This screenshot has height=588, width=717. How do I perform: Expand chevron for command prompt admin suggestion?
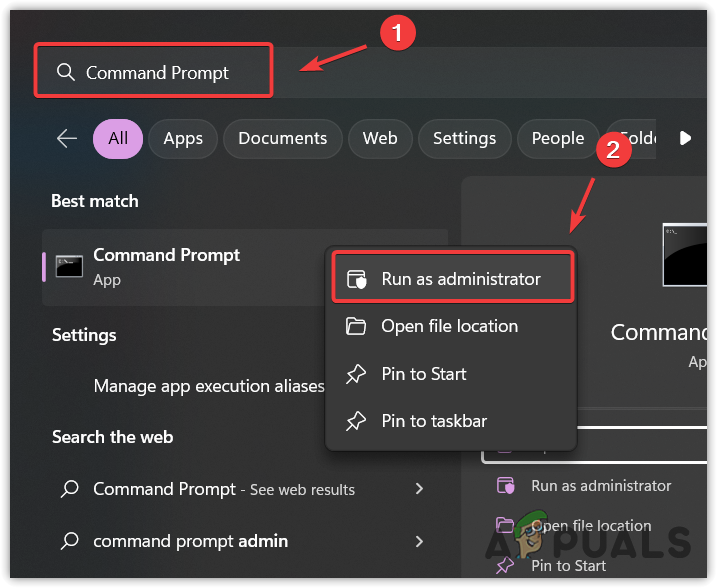coord(419,541)
